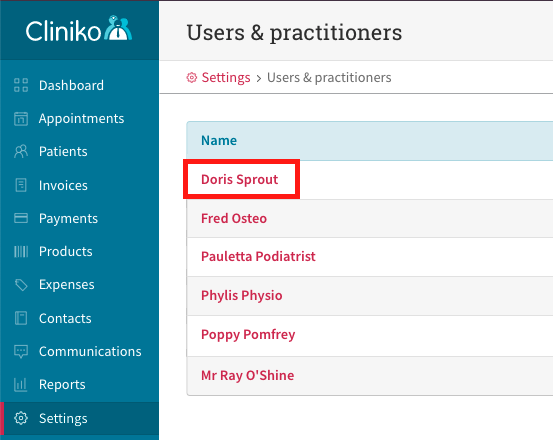Click the Appointments calendar icon
The image size is (553, 440).
coord(21,118)
